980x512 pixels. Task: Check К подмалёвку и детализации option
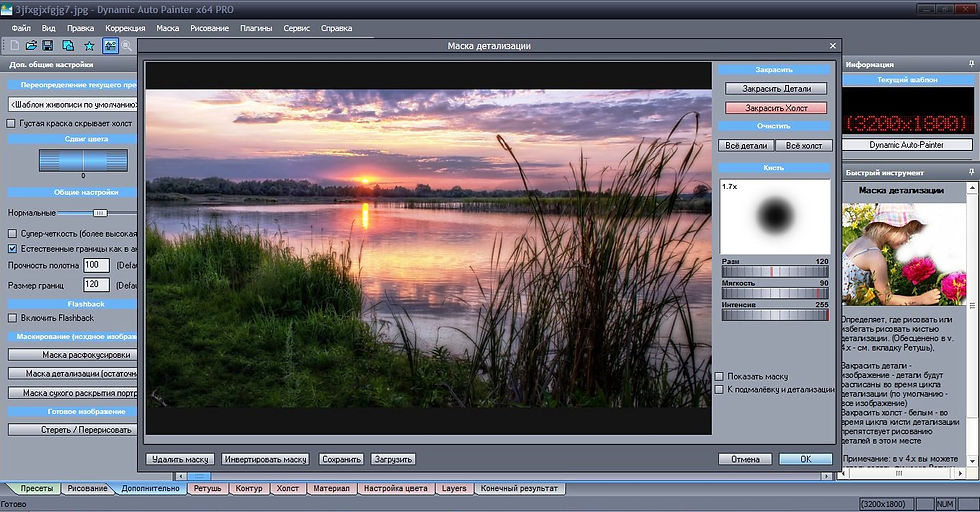(719, 389)
